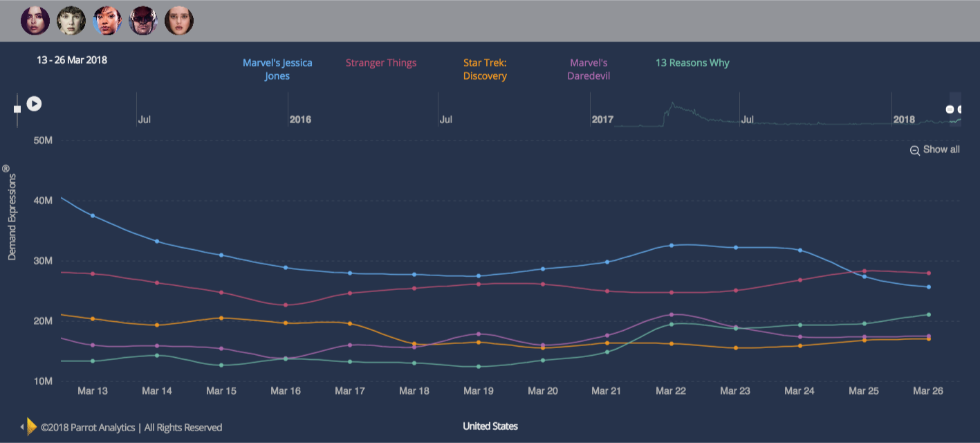Click the 50M y-axis label

click(x=43, y=141)
